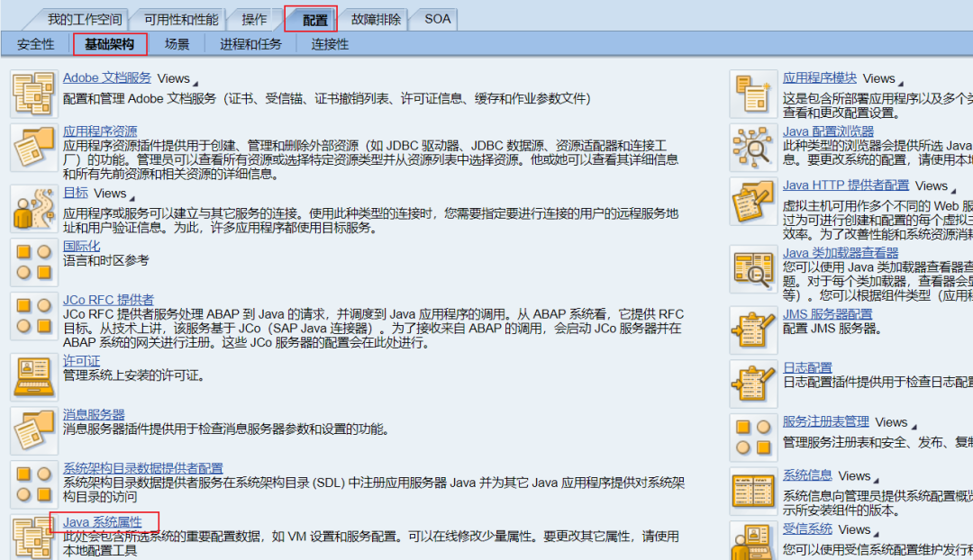Click the Java 系统属性 icon
The width and height of the screenshot is (973, 560).
point(34,537)
